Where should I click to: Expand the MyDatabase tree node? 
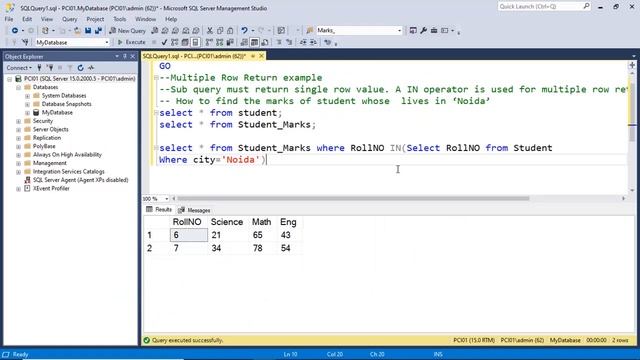coord(27,113)
